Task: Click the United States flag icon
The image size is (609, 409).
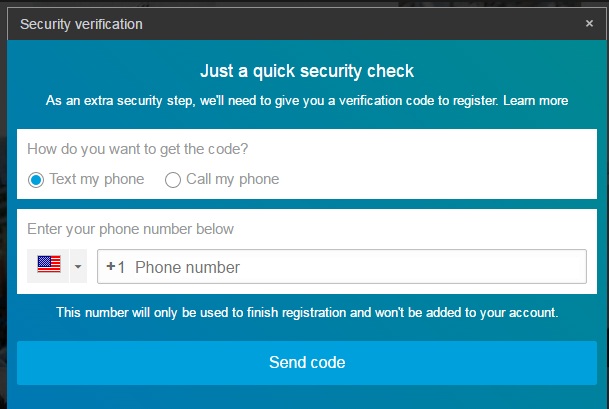Action: (x=48, y=265)
